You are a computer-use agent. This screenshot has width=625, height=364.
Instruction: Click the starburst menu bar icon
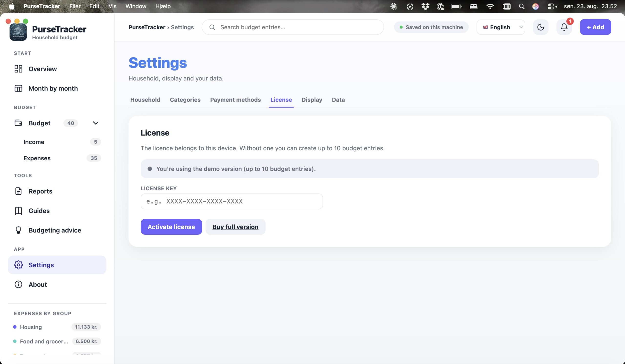click(394, 6)
